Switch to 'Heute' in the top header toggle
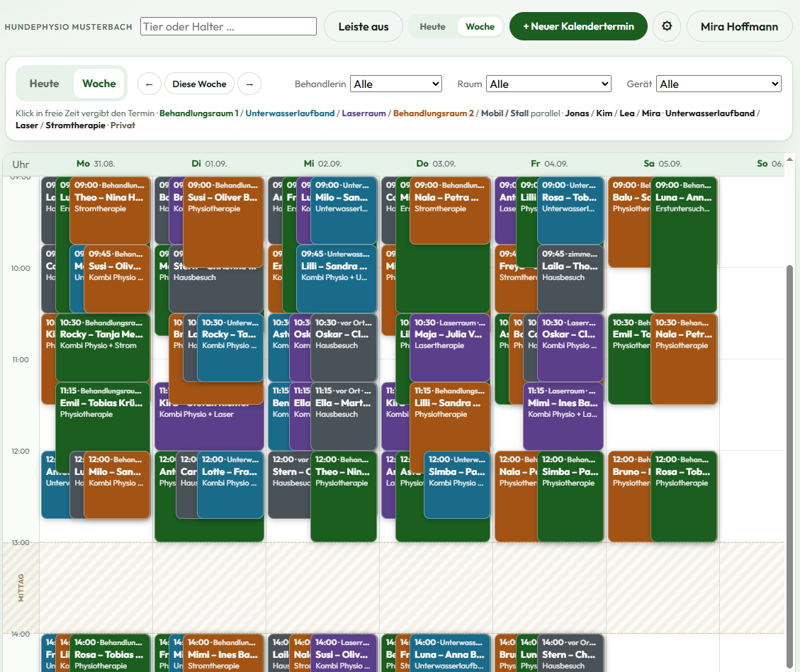 pos(432,26)
